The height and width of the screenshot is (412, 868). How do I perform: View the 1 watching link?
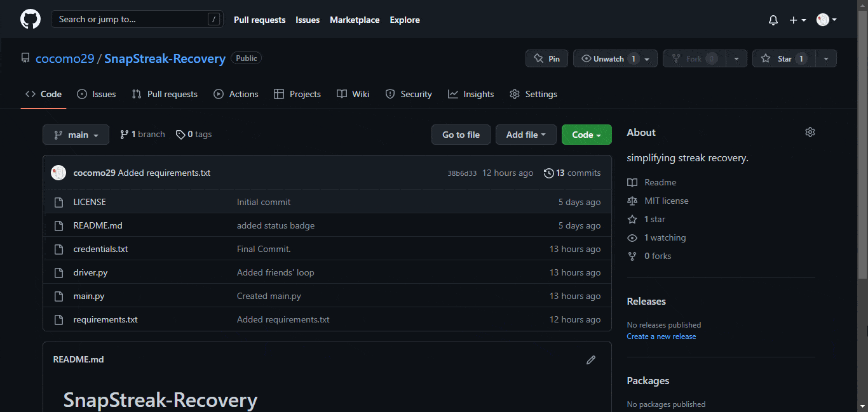(656, 237)
